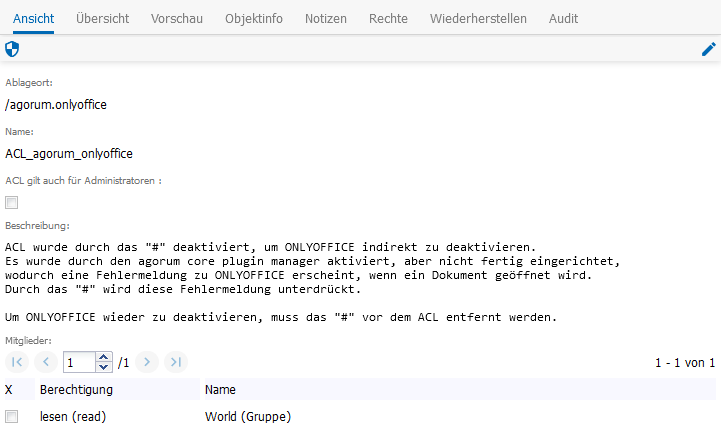Click the 'Ablageort:' label

[x=29, y=83]
